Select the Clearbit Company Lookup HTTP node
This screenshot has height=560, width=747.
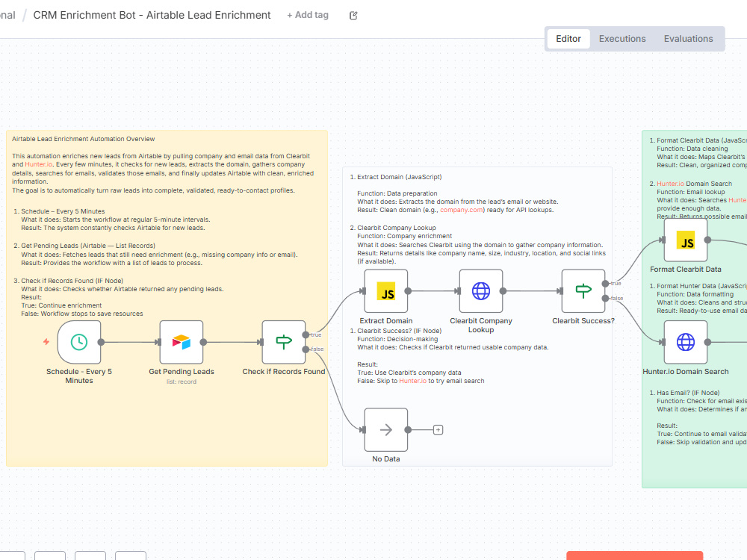pos(481,291)
